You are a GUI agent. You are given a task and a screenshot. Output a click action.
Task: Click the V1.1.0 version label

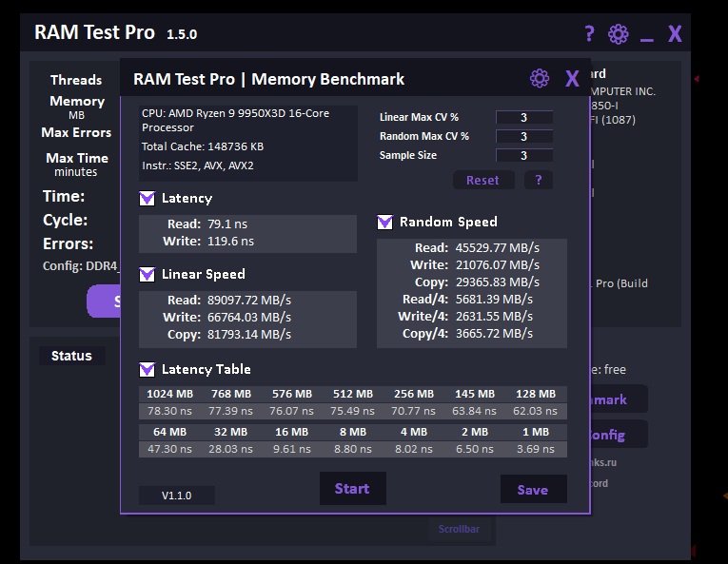coord(176,496)
